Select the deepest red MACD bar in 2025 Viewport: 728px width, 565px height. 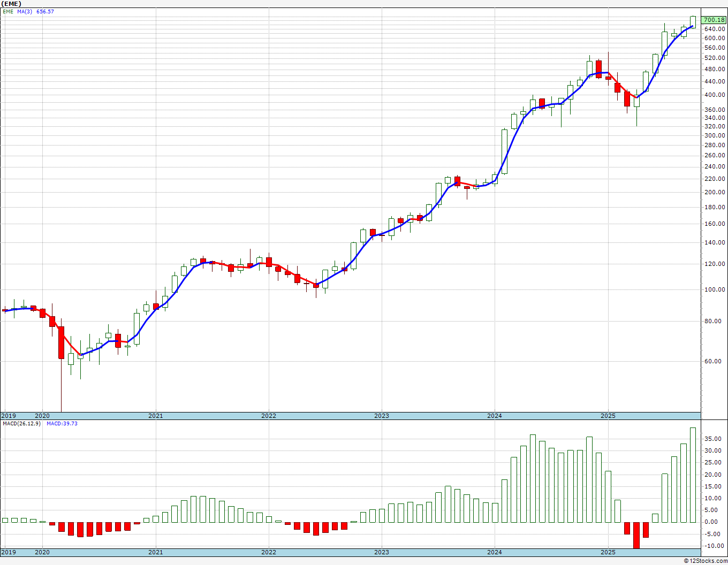coord(636,535)
